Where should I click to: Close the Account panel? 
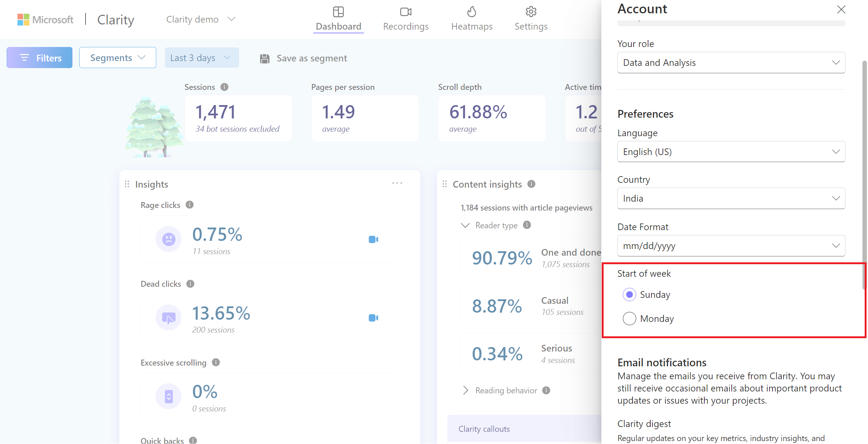pyautogui.click(x=841, y=10)
